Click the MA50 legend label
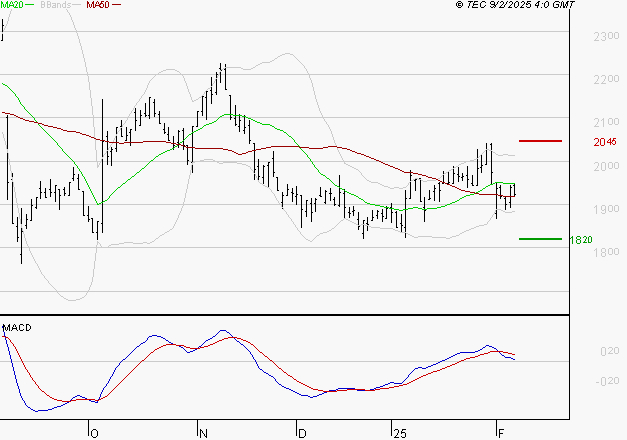 pyautogui.click(x=98, y=5)
